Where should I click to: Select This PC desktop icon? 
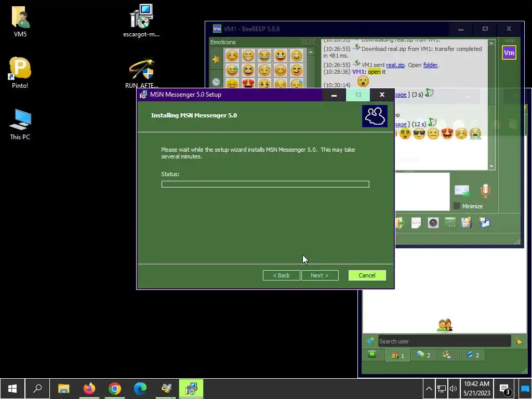pos(20,124)
